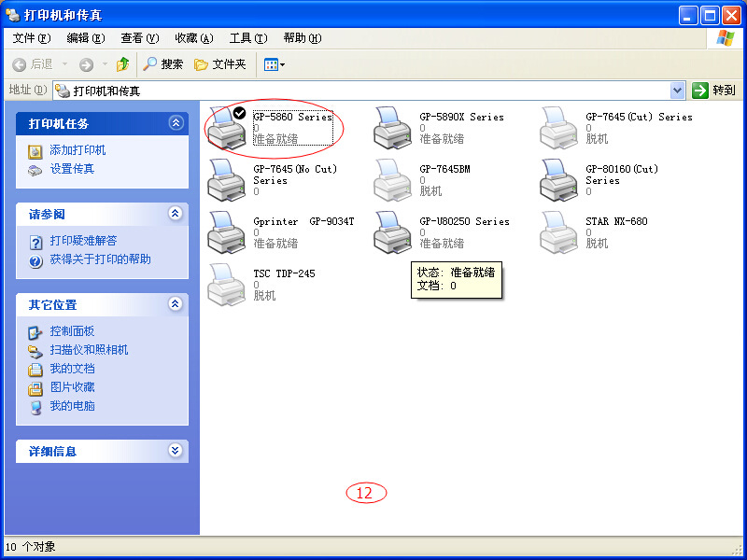Select the GP-5890X Series printer icon
This screenshot has height=560, width=747.
coord(392,128)
